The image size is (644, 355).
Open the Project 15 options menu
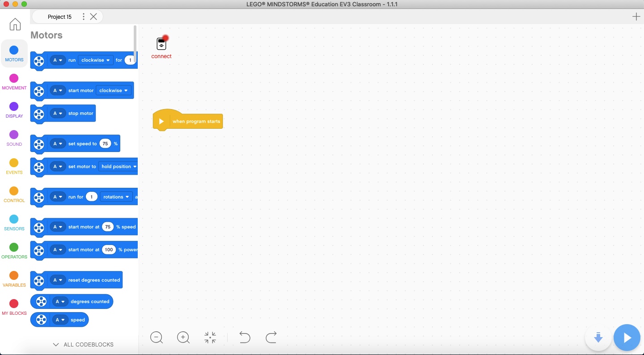pyautogui.click(x=83, y=17)
